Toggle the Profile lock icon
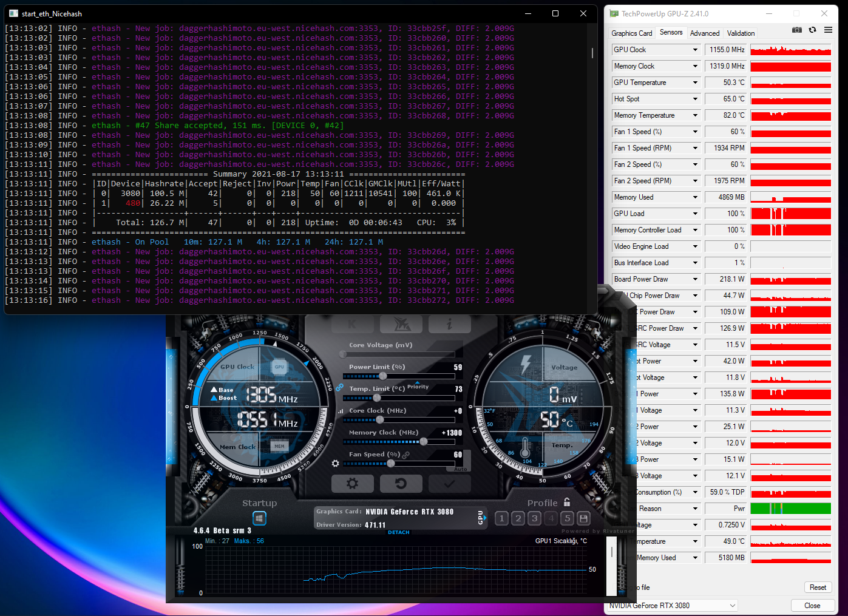Viewport: 848px width, 616px height. [567, 502]
